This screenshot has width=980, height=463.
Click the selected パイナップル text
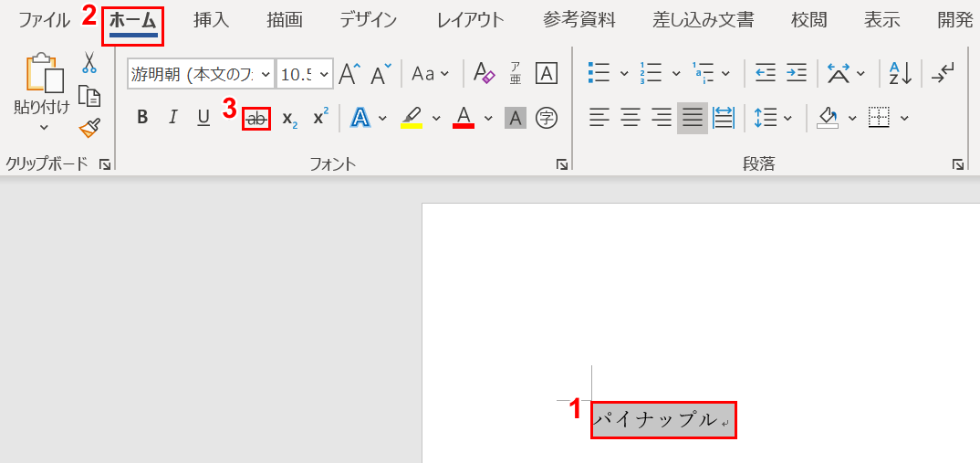pyautogui.click(x=654, y=420)
